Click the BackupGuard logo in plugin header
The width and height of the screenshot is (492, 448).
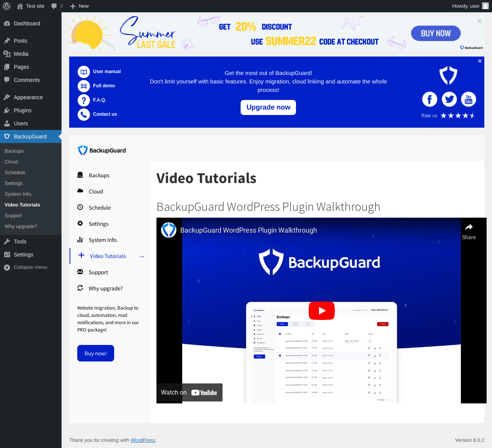pos(102,150)
